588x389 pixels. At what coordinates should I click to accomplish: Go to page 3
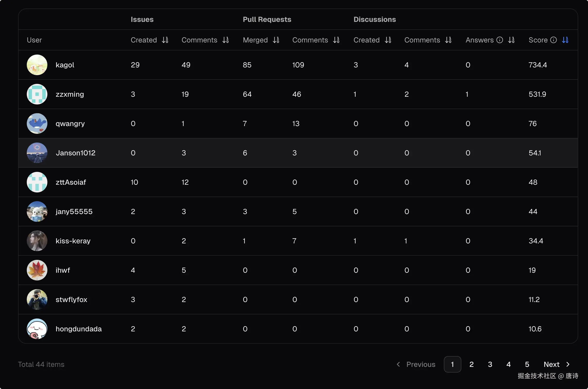[490, 364]
